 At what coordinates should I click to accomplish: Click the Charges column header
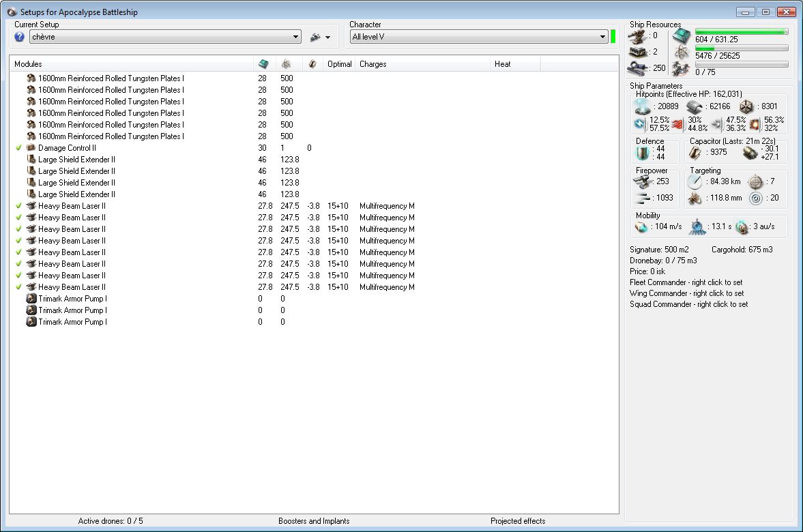[x=422, y=64]
